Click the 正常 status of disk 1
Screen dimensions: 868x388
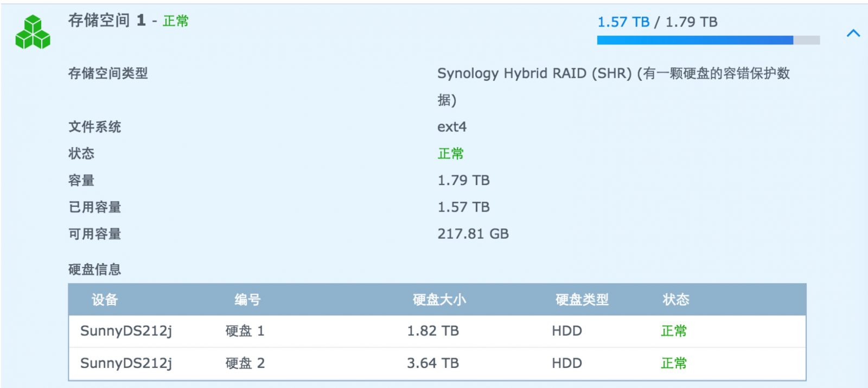674,331
